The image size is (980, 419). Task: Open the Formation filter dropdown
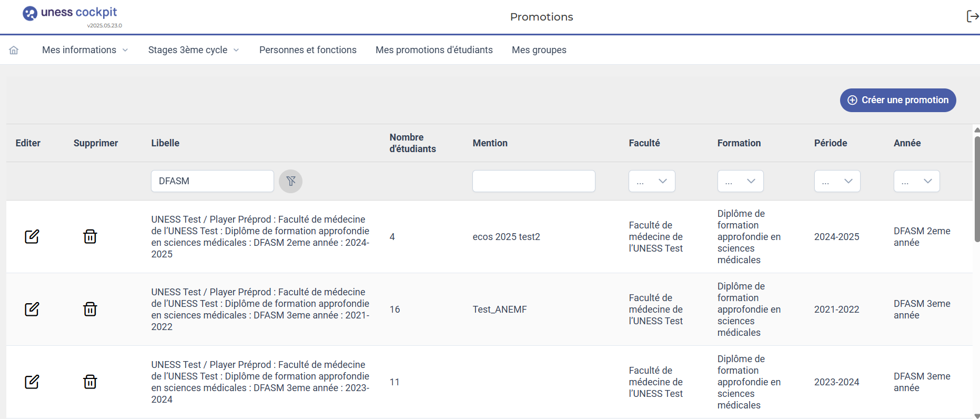(740, 181)
